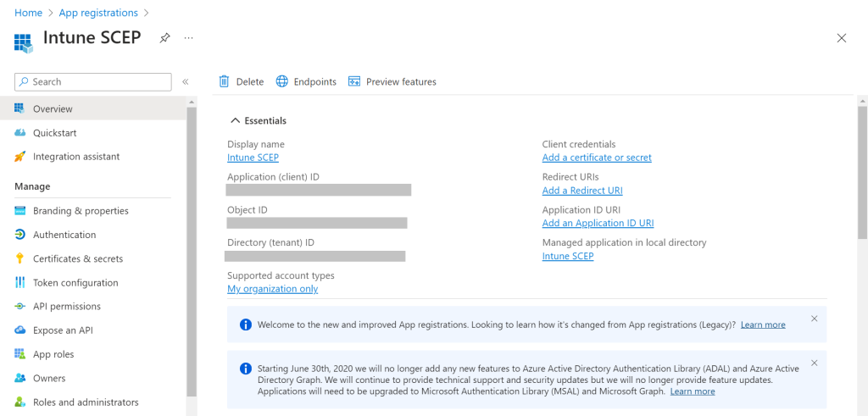Click the Manage section heading
868x416 pixels.
pyautogui.click(x=32, y=186)
